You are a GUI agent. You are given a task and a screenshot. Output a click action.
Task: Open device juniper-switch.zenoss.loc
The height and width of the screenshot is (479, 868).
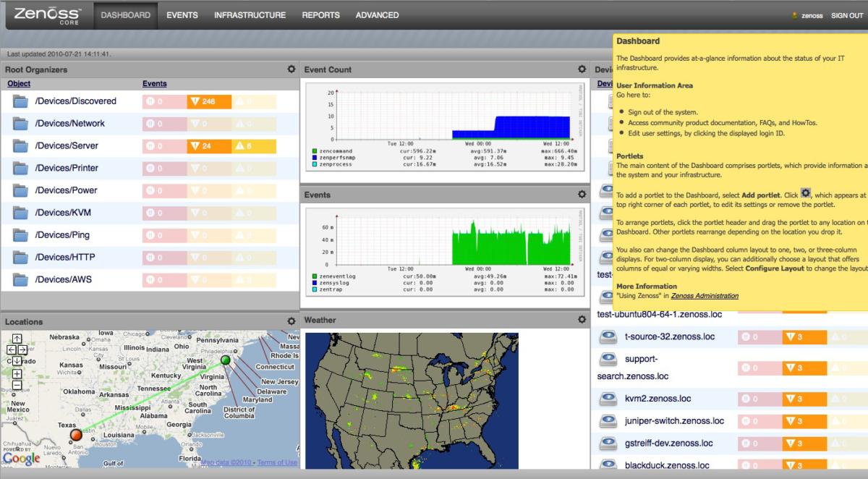pos(674,421)
